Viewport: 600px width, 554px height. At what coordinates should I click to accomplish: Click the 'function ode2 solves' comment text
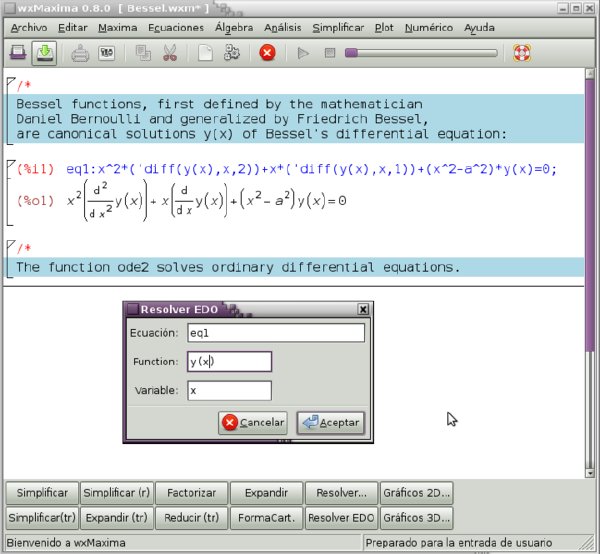pyautogui.click(x=238, y=267)
